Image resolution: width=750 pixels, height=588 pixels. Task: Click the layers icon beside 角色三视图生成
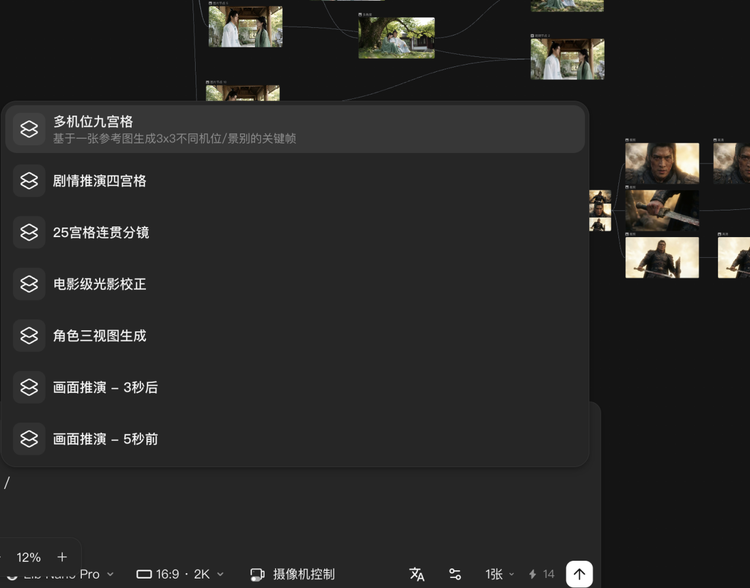coord(29,336)
